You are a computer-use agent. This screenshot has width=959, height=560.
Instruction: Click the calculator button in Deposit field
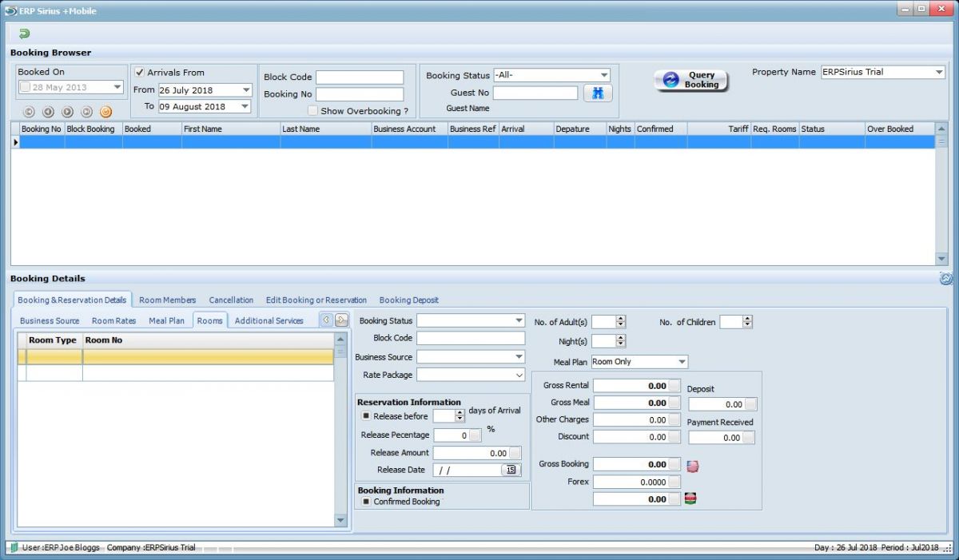coord(750,404)
